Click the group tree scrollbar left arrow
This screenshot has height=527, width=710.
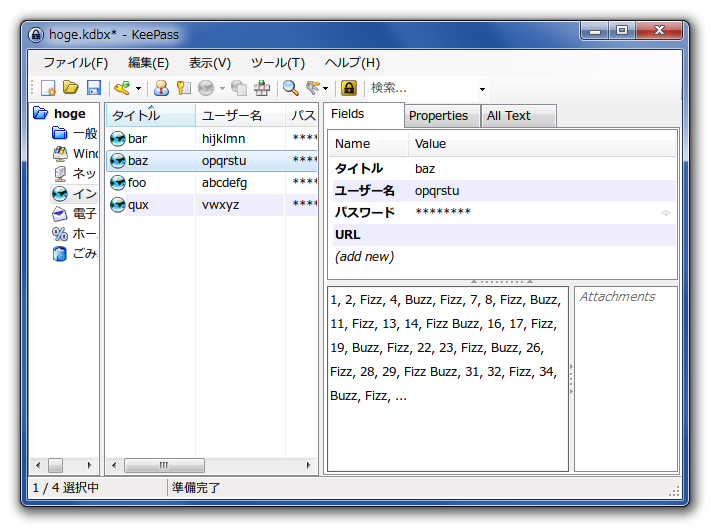click(38, 465)
